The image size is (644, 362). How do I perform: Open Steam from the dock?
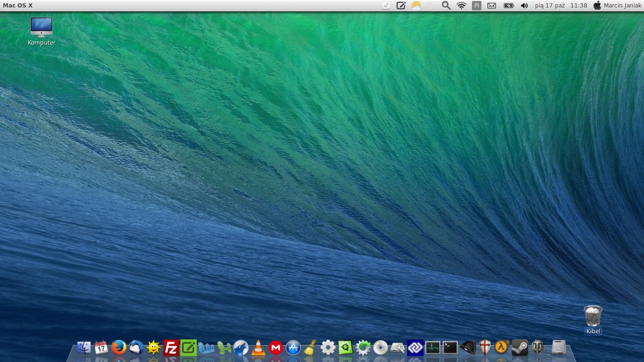(520, 347)
